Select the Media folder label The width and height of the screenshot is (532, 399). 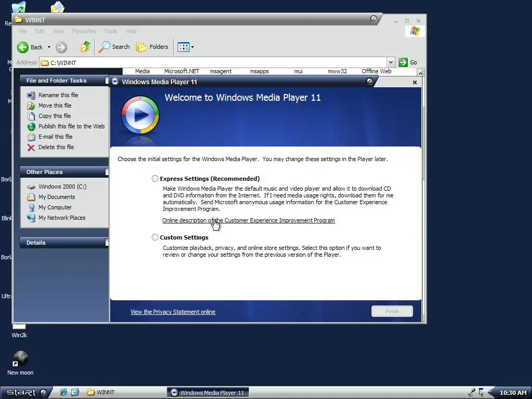coord(142,71)
